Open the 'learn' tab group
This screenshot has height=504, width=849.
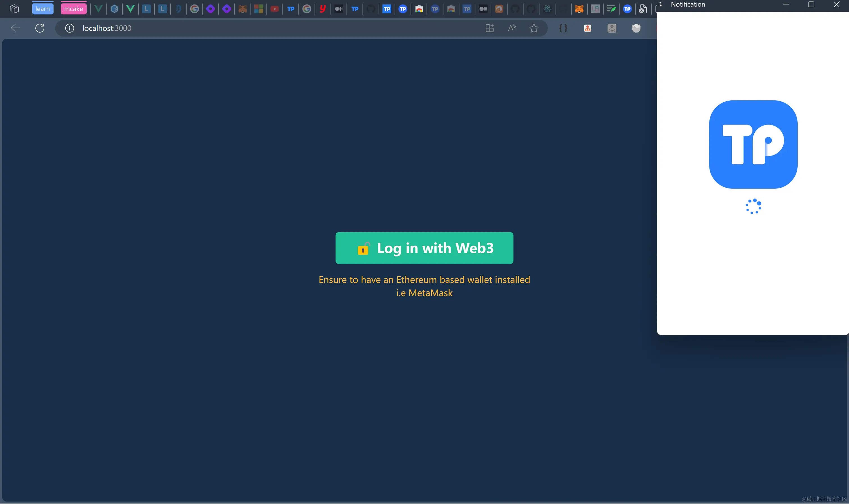tap(42, 9)
